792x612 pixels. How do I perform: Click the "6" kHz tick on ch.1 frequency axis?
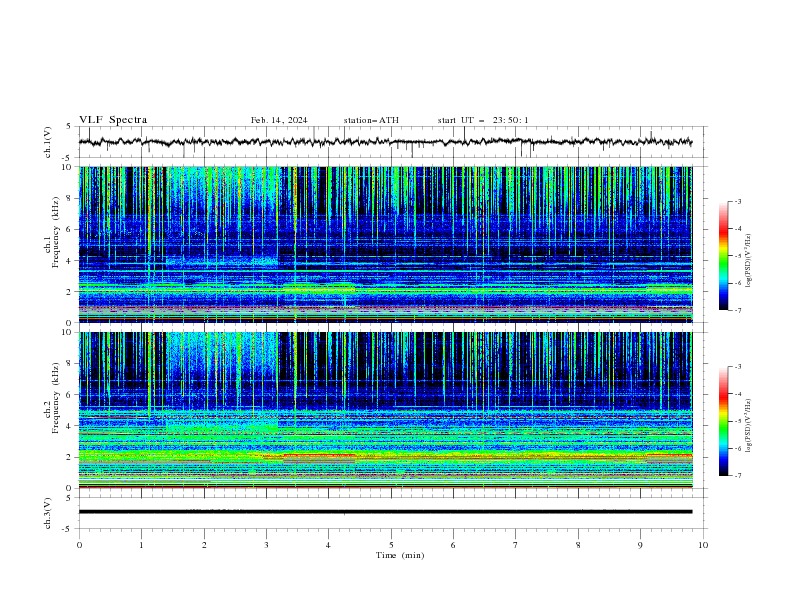(71, 230)
